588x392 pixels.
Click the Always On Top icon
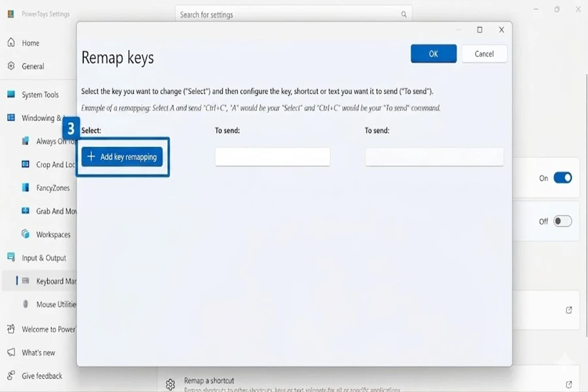click(x=25, y=140)
